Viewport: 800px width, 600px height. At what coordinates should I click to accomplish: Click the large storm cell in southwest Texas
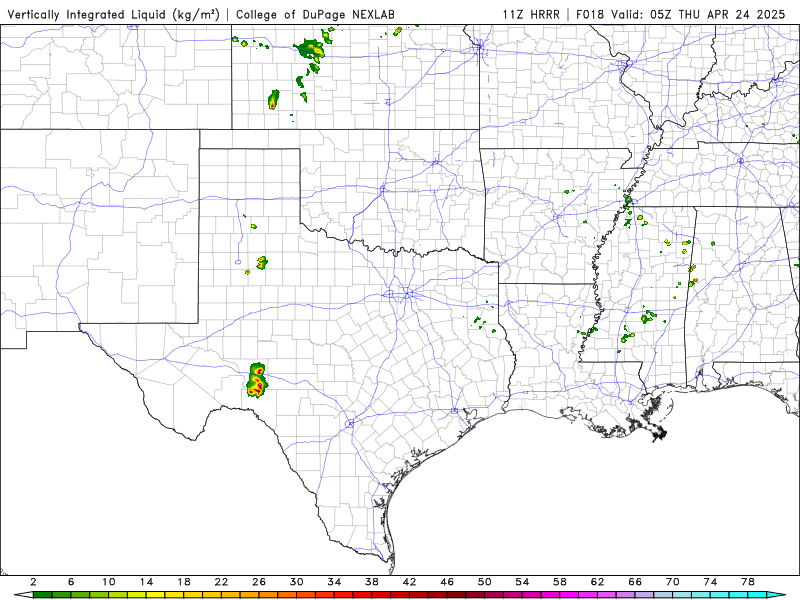[257, 381]
